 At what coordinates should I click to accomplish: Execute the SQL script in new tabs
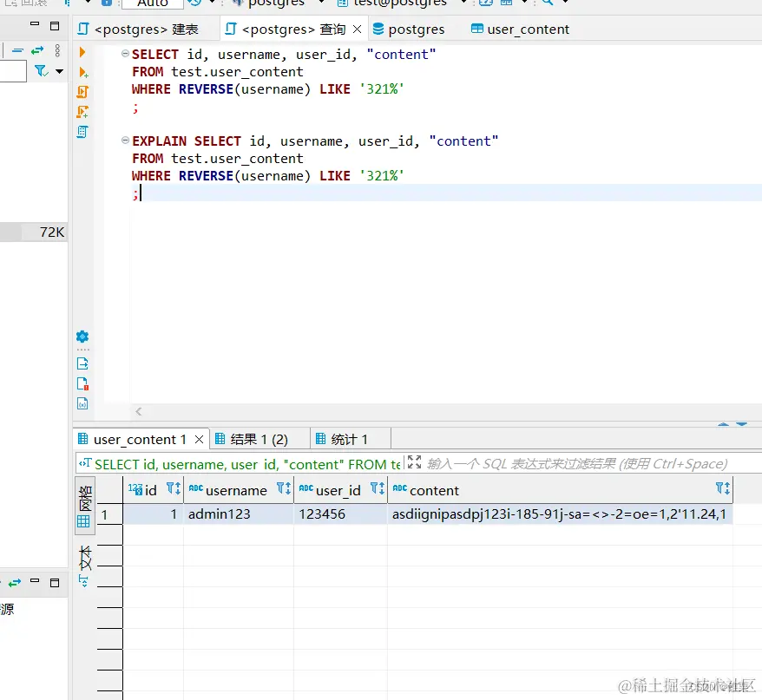[82, 112]
